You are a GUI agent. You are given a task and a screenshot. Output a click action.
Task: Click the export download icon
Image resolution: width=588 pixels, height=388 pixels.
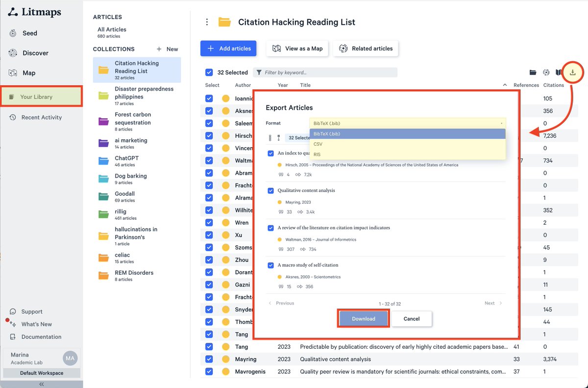[572, 73]
